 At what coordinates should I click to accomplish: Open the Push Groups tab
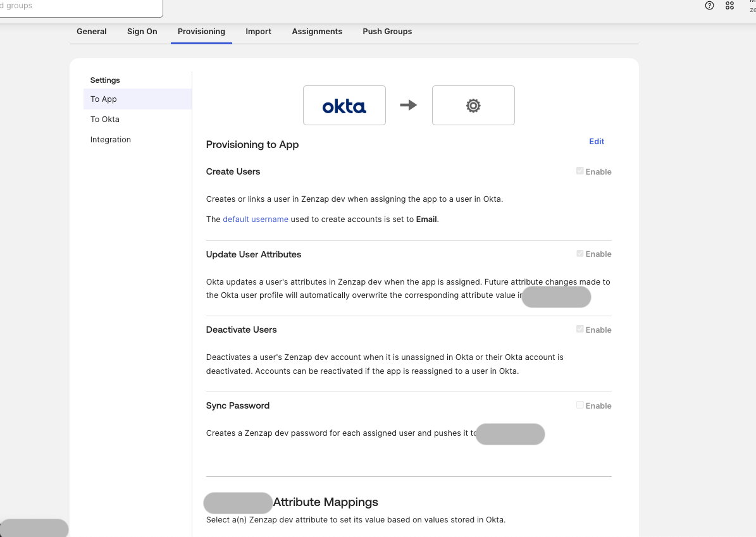[x=387, y=32]
